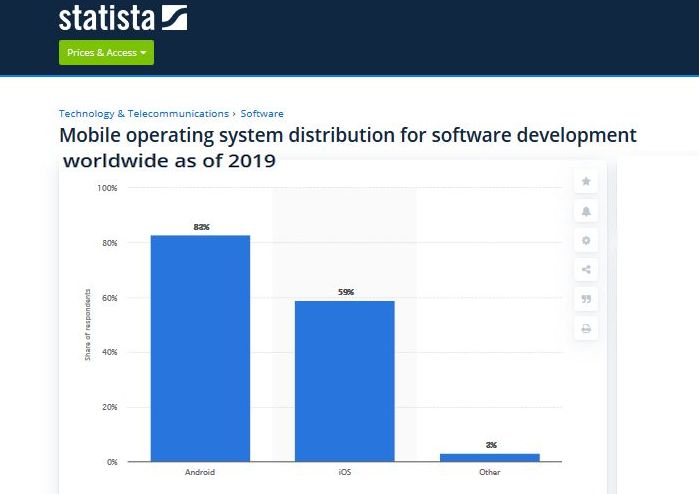Click the share icon beside chart
Screen dimensions: 699x494
point(586,269)
